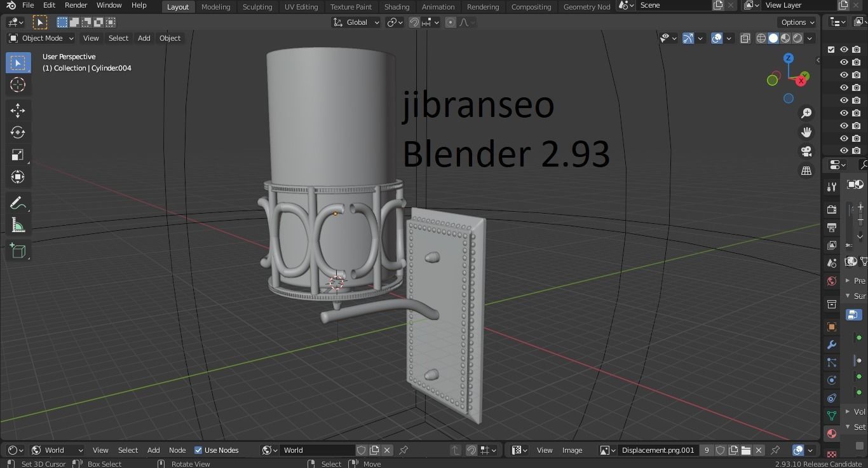
Task: Open image folder icon in image editor
Action: (746, 450)
